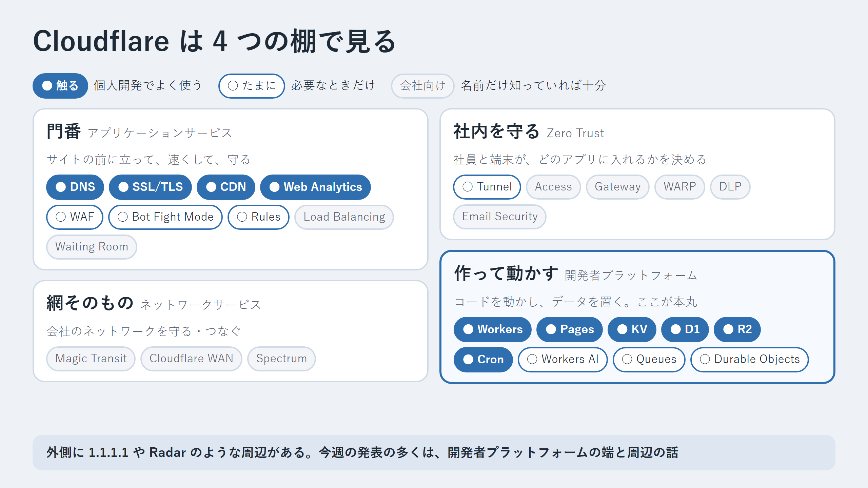Click the DNS pill
Screen dimensions: 868x488
(x=75, y=187)
